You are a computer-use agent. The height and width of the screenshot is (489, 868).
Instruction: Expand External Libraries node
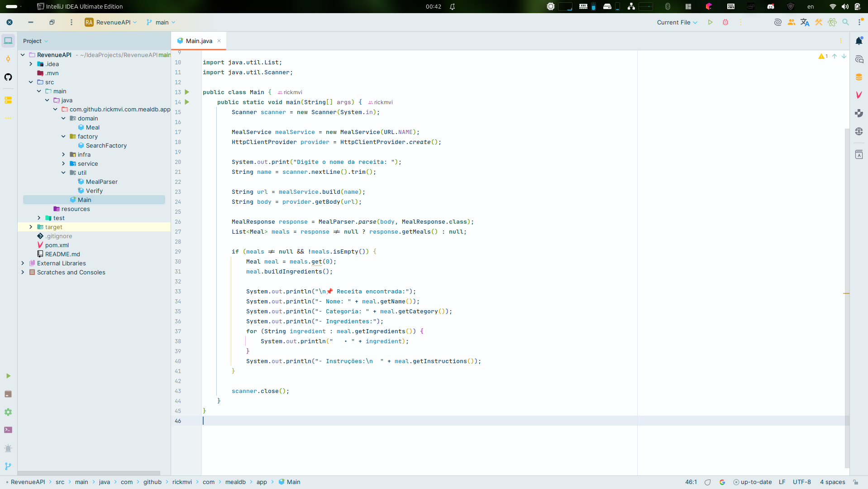pos(23,263)
